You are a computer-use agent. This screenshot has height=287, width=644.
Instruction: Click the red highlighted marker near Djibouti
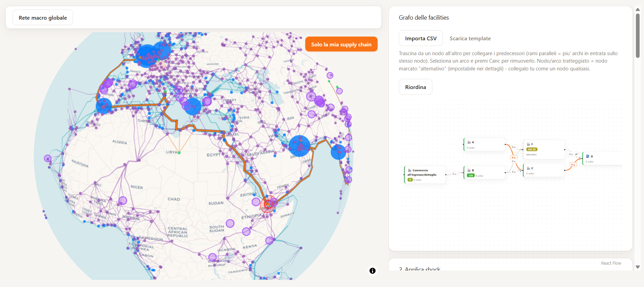coord(268,204)
